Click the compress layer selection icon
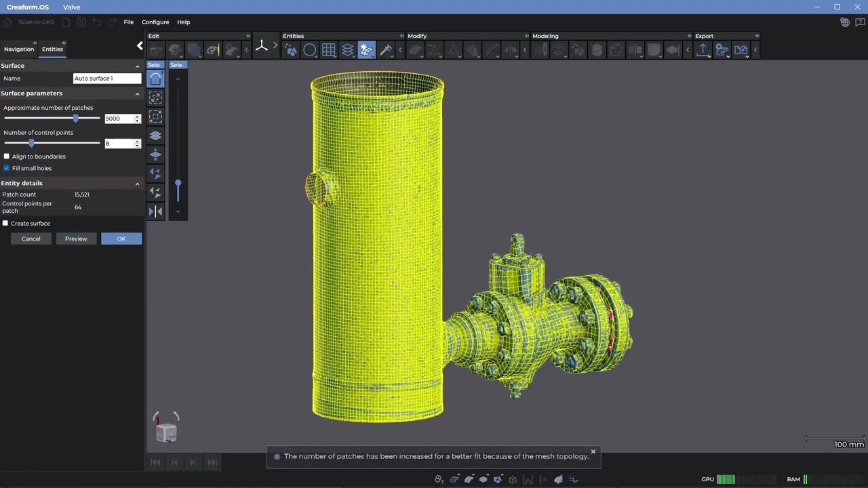868x488 pixels. [x=155, y=155]
